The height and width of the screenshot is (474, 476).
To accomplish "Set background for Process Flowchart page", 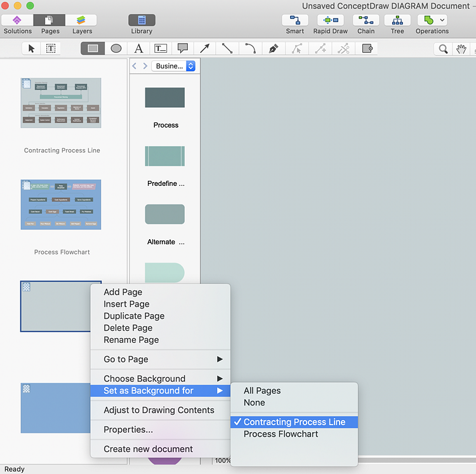I will [x=281, y=434].
